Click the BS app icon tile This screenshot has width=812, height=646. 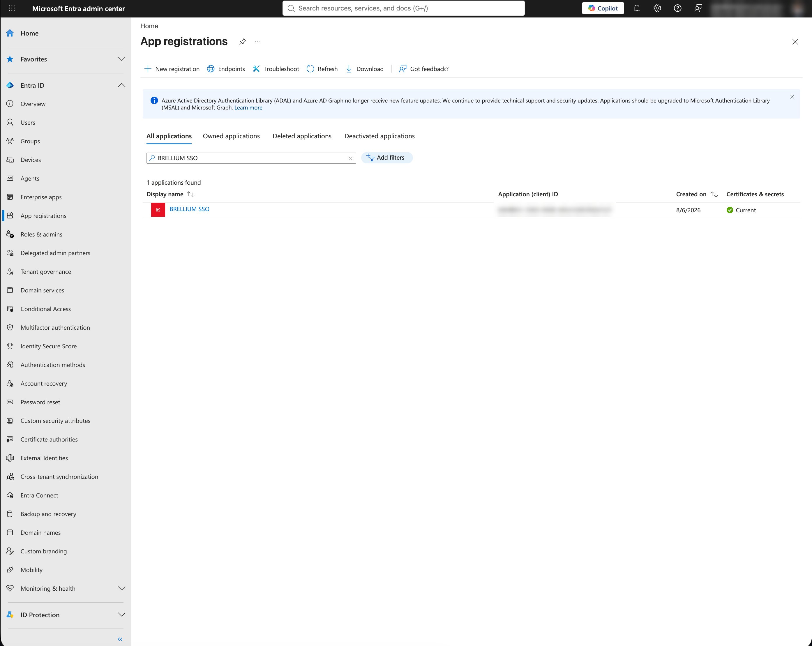158,210
